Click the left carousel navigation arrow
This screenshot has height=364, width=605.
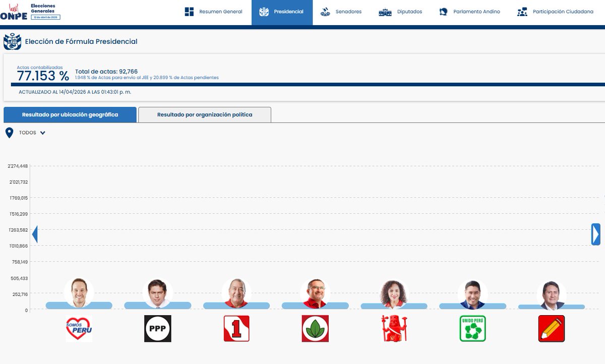point(35,234)
